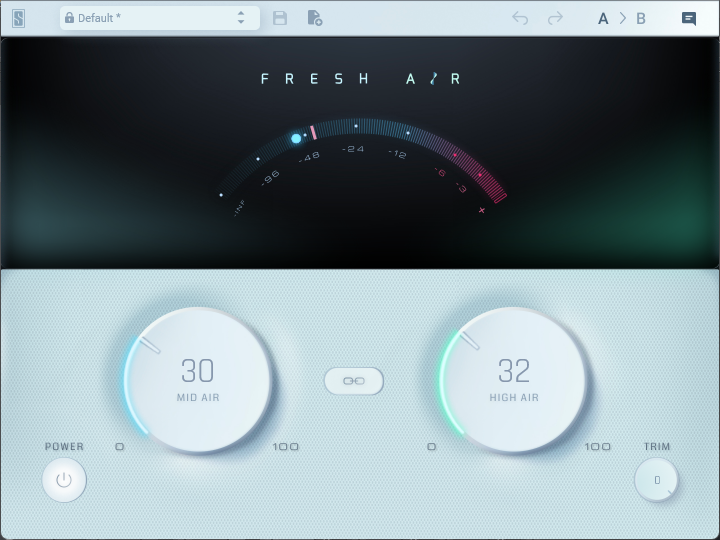The width and height of the screenshot is (720, 540).
Task: Click the save preset as new icon
Action: (315, 18)
